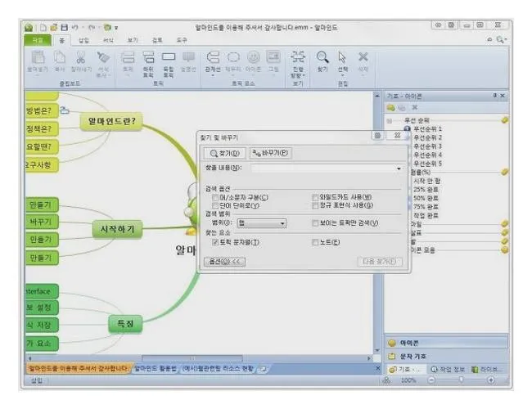Adjust the zoom slider handle in status bar

click(461, 380)
